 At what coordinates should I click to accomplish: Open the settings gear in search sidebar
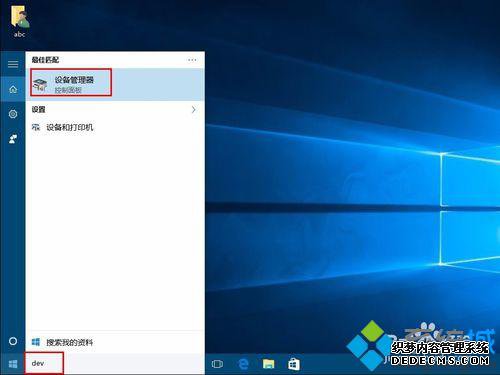(x=13, y=114)
